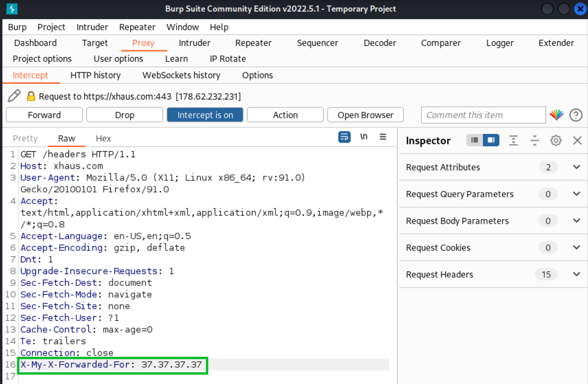Expand Request Query Parameters section
The width and height of the screenshot is (588, 384).
(576, 194)
